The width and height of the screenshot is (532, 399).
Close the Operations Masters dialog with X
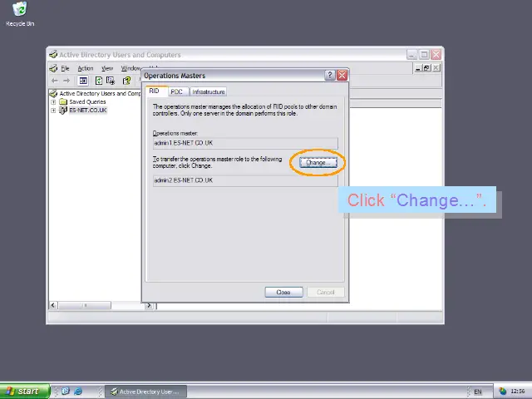point(342,75)
